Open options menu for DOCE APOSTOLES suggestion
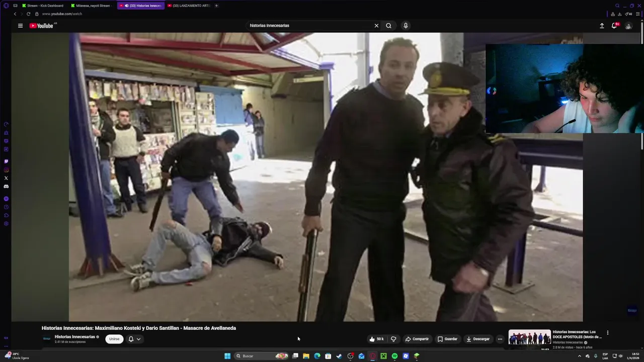The height and width of the screenshot is (362, 644). pos(608,332)
